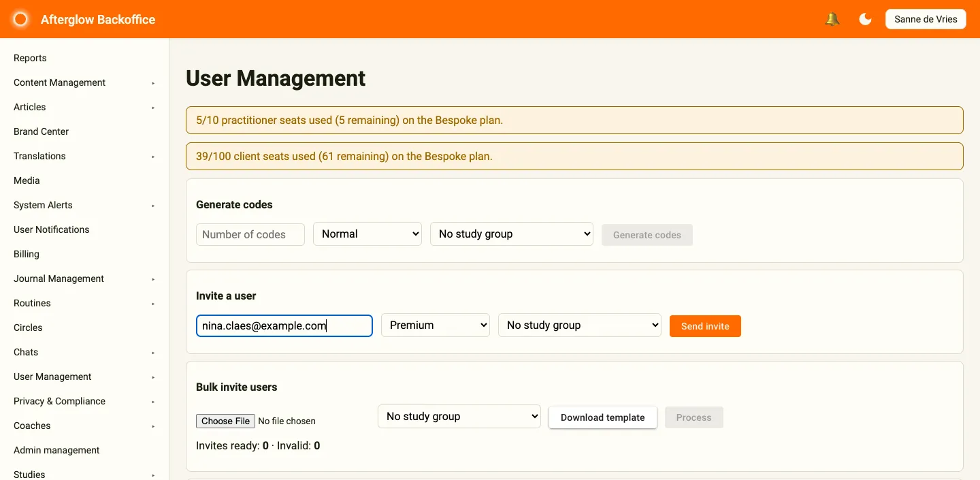Select User Management in sidebar
Screen dimensions: 980x480
click(x=52, y=377)
